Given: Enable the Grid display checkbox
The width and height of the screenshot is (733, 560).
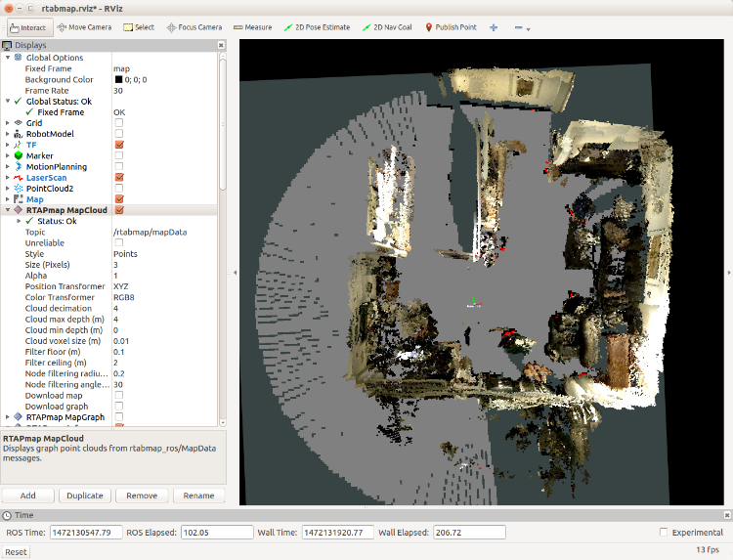Looking at the screenshot, I should click(x=118, y=123).
